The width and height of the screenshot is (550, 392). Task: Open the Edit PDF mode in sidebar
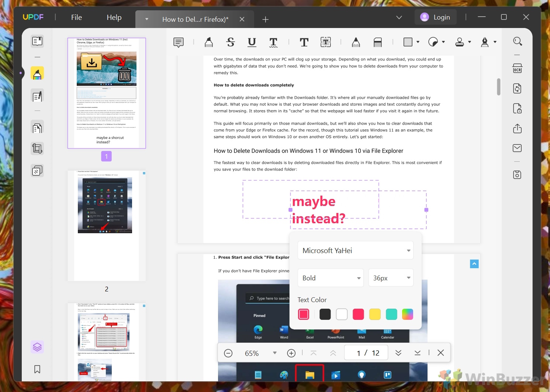pos(37,96)
